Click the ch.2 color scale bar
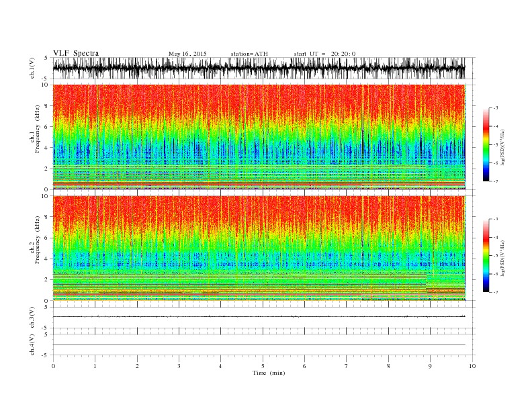The width and height of the screenshot is (532, 411). coord(486,256)
